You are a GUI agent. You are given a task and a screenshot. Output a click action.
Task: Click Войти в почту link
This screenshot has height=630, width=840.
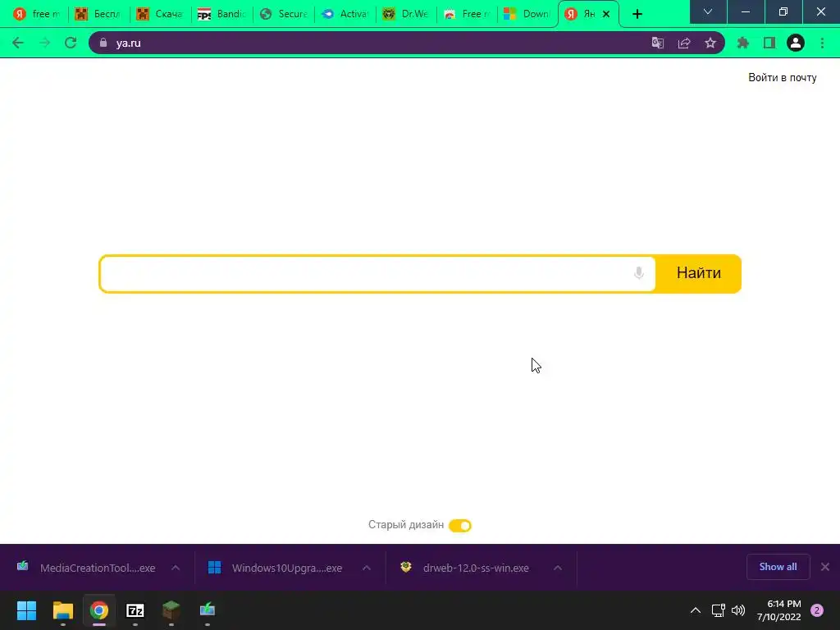pos(782,78)
